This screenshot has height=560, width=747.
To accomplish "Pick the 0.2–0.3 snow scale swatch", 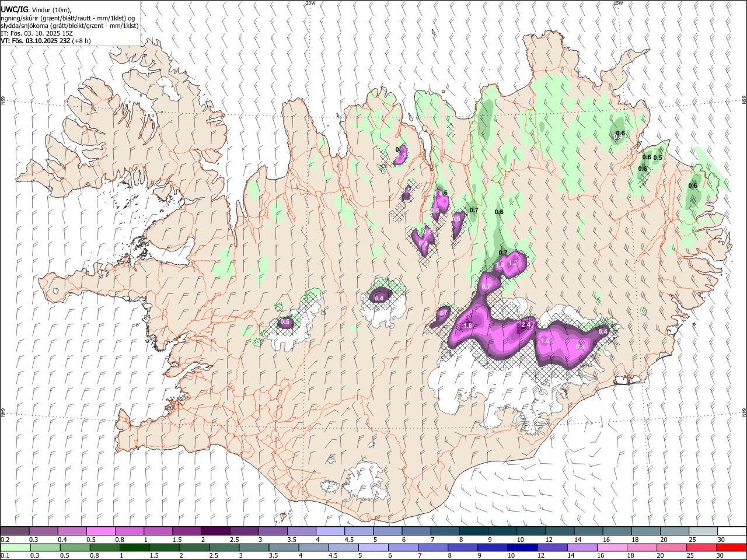I will click(15, 531).
